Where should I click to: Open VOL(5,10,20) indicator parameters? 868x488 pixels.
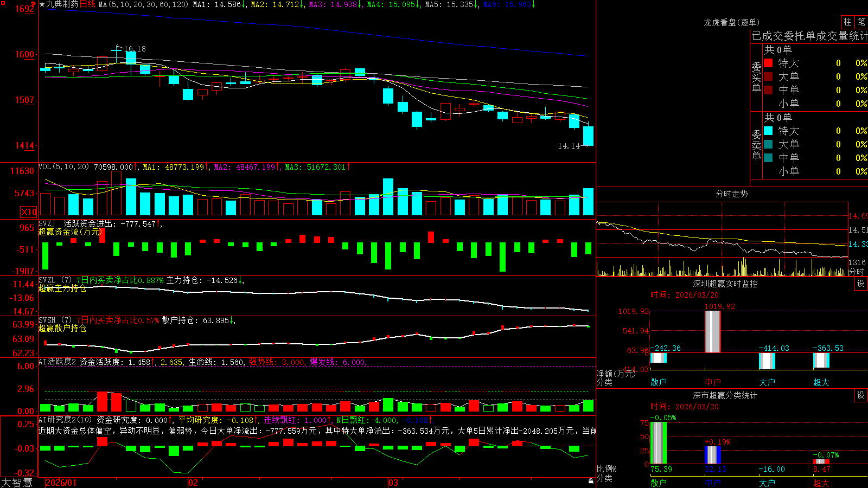63,167
